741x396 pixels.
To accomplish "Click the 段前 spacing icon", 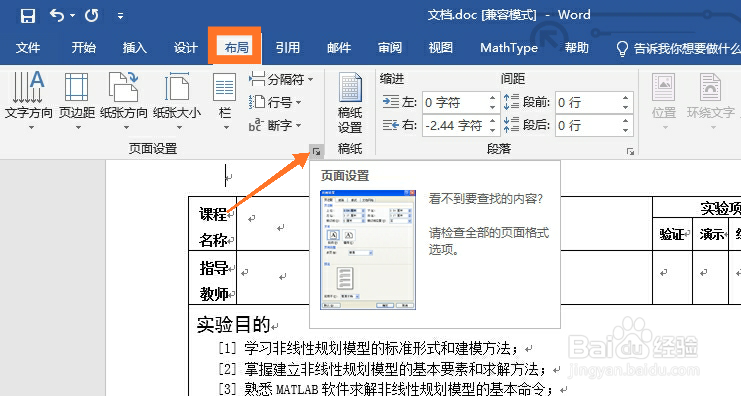I will [x=511, y=102].
